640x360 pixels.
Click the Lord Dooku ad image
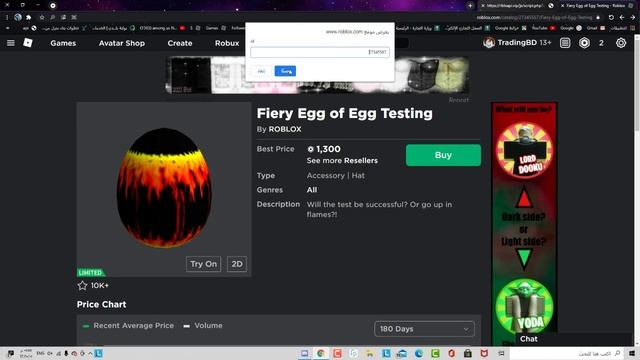click(x=524, y=151)
